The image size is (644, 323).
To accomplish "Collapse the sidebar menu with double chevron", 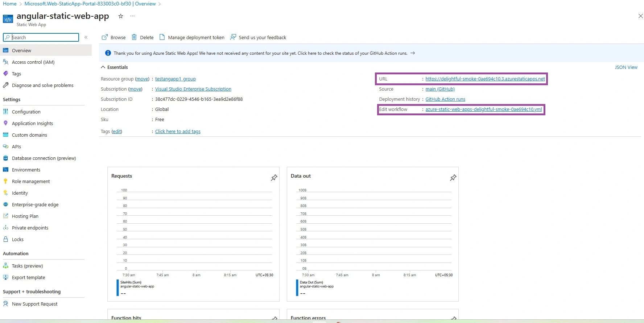I will (86, 37).
